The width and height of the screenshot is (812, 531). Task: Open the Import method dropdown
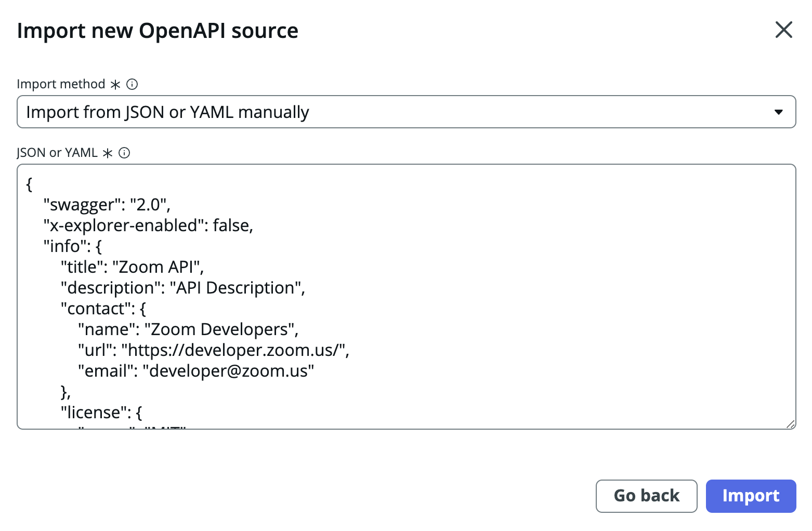pos(406,112)
